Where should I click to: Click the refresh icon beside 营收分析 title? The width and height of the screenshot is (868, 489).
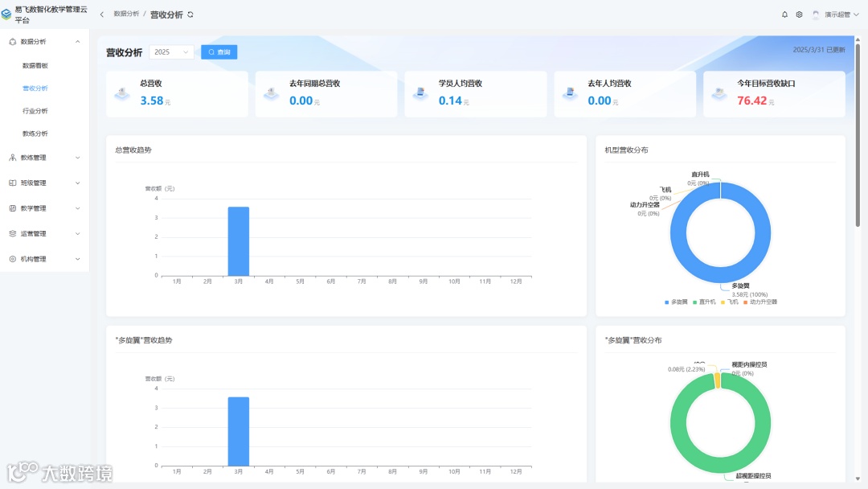coord(190,15)
